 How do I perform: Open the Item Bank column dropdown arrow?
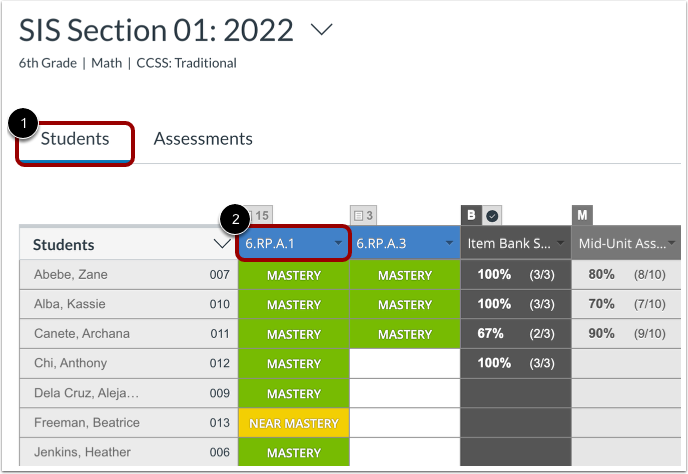click(x=560, y=244)
